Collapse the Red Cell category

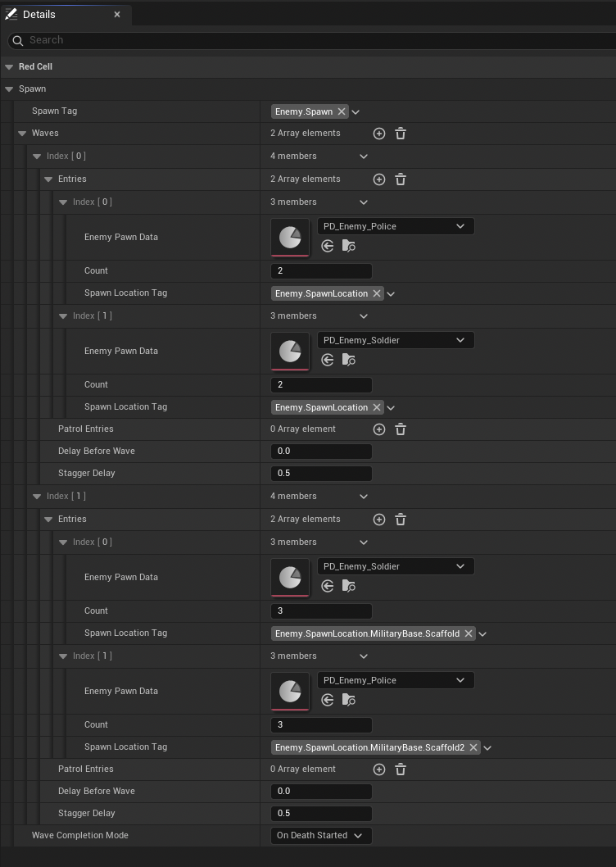click(9, 67)
